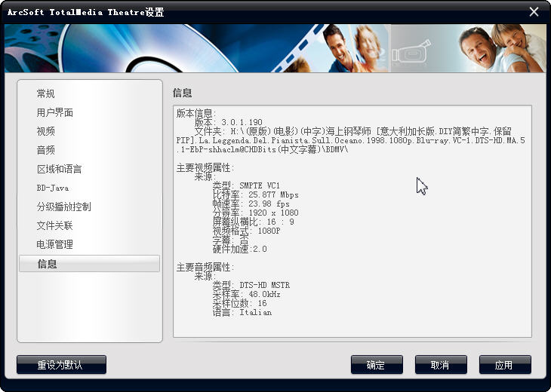Click the 主要视频属性 heading
Image resolution: width=551 pixels, height=392 pixels.
(x=205, y=168)
